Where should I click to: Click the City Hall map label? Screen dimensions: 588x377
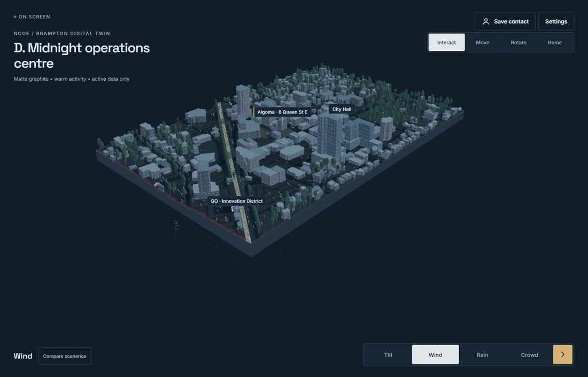(x=342, y=109)
